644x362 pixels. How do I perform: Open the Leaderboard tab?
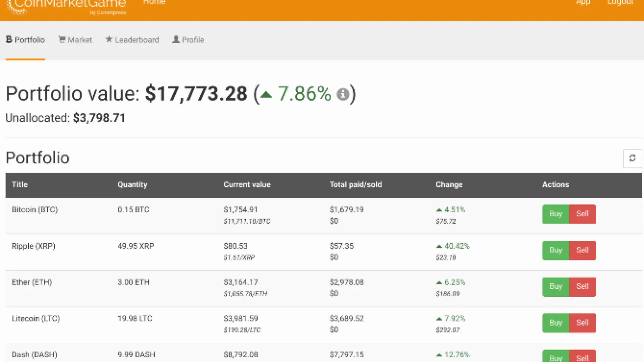137,40
